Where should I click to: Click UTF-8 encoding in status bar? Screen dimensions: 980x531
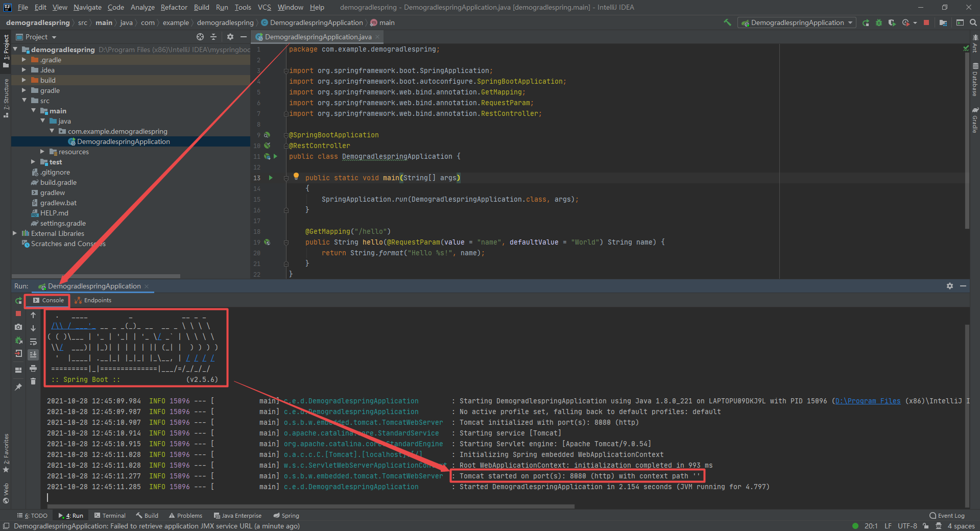pyautogui.click(x=907, y=526)
